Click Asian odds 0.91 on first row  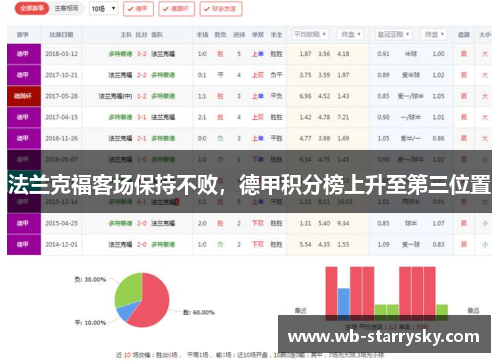click(383, 54)
